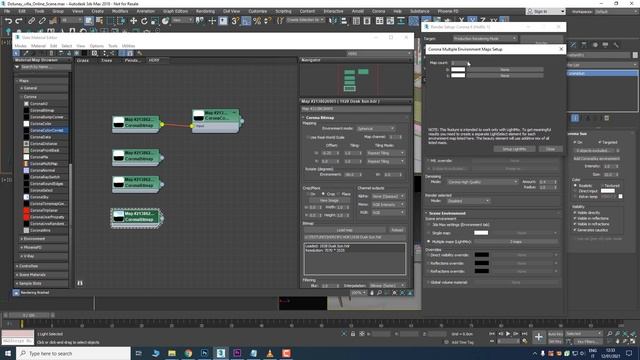Click the Redo arrow in main toolbar
Viewport: 640px width, 360px height.
(x=19, y=21)
